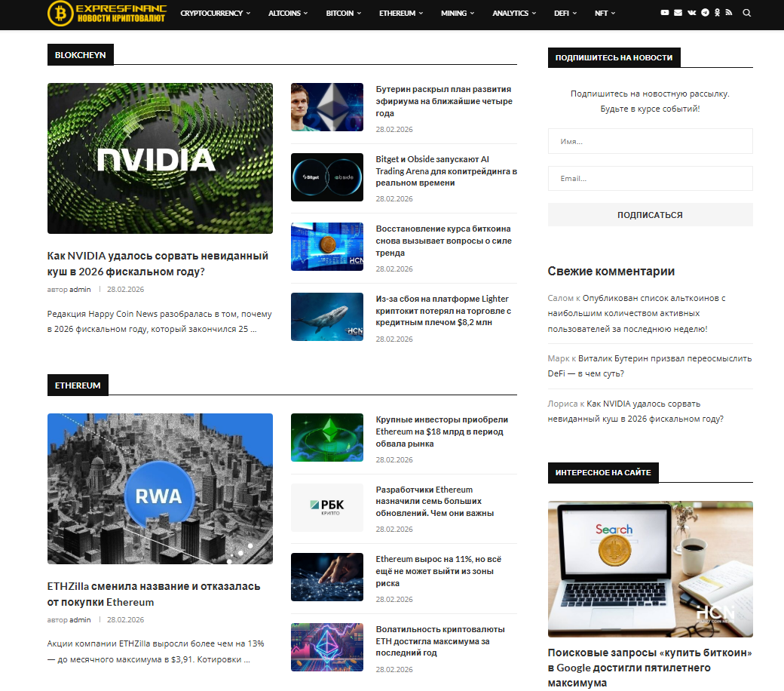Image resolution: width=784 pixels, height=691 pixels.
Task: Open the green Ethereum logo thumbnail
Action: [327, 438]
